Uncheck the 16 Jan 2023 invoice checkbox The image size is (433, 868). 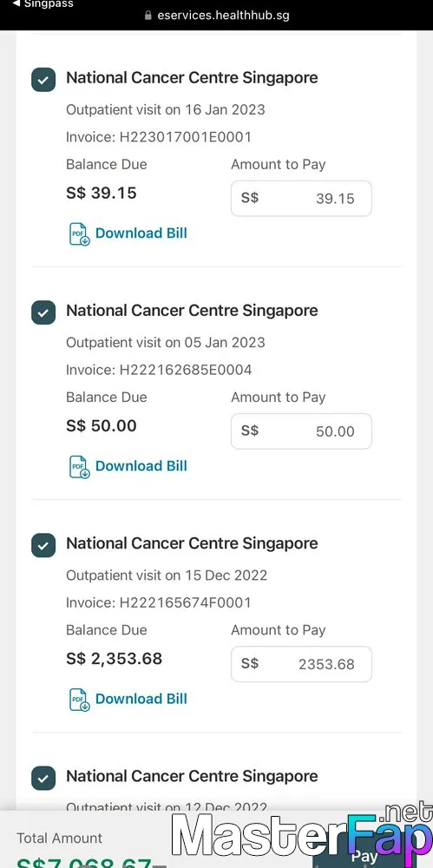tap(43, 80)
